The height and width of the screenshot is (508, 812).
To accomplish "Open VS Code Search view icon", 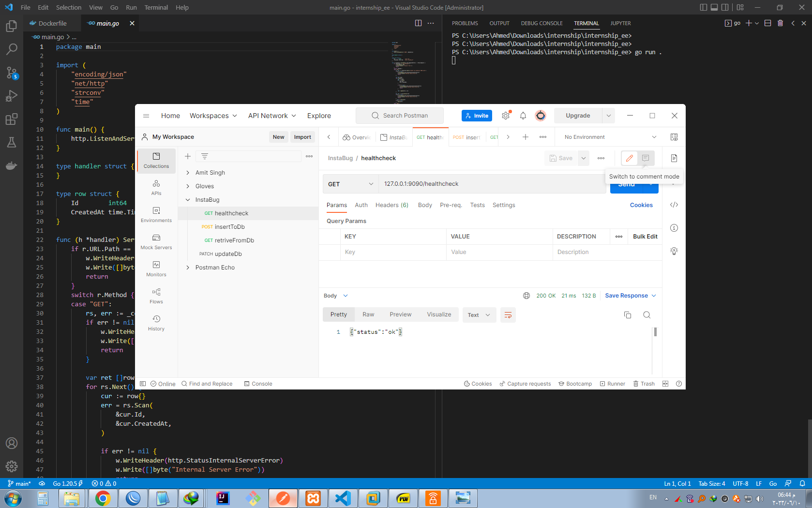I will (x=12, y=49).
